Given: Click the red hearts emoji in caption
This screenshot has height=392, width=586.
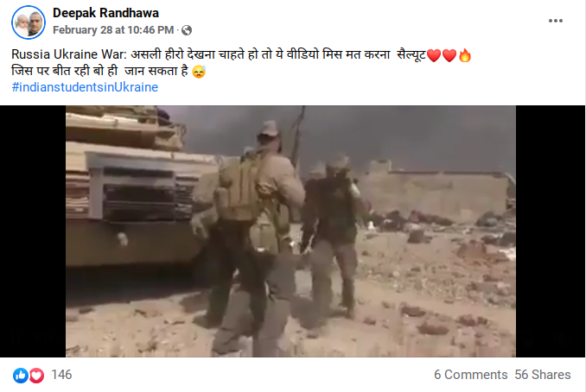Looking at the screenshot, I should (x=442, y=55).
